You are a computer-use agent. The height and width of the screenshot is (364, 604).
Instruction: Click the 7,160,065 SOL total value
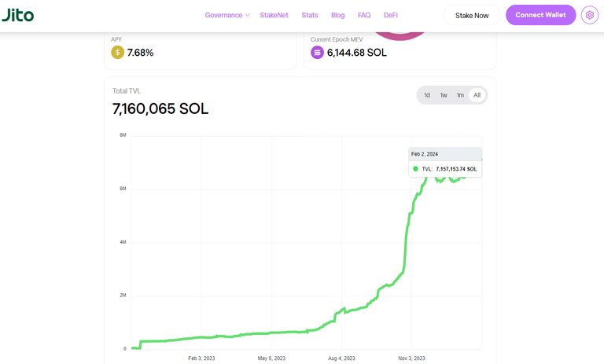click(x=160, y=108)
